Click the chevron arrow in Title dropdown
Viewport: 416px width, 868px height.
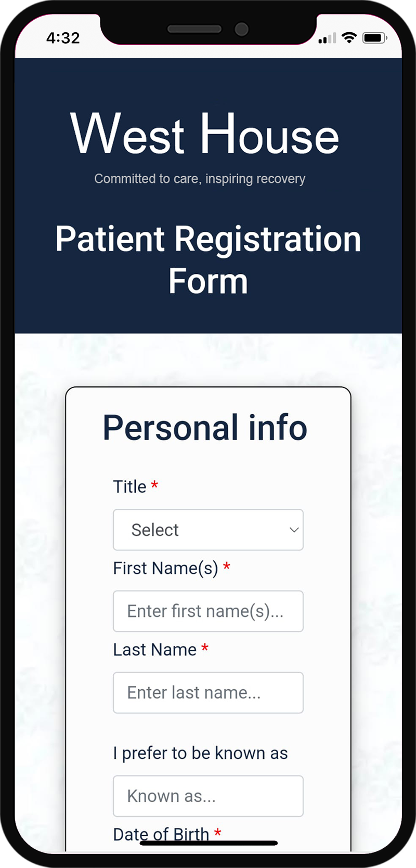[294, 530]
